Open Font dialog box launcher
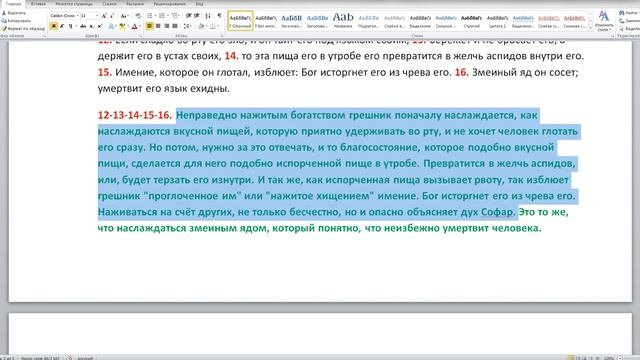The image size is (640, 360). point(140,36)
